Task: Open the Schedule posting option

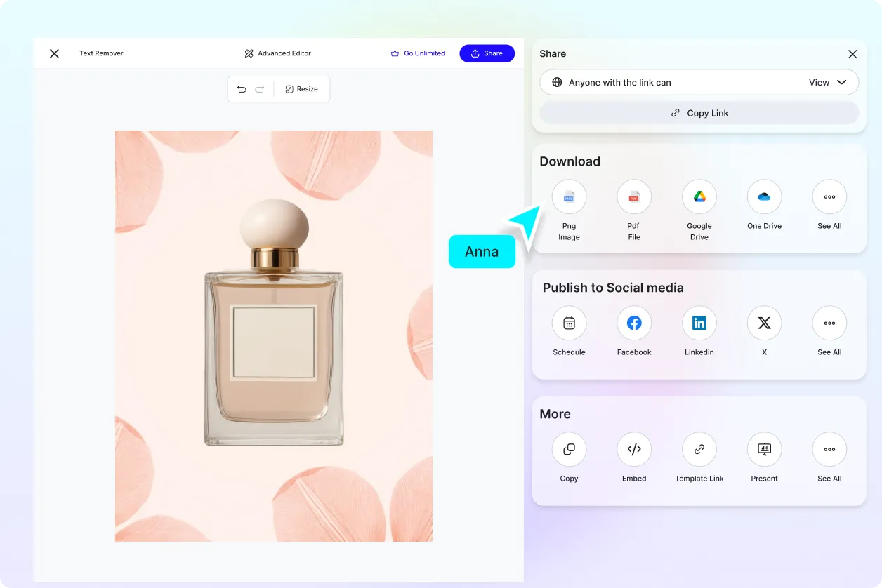Action: [569, 323]
